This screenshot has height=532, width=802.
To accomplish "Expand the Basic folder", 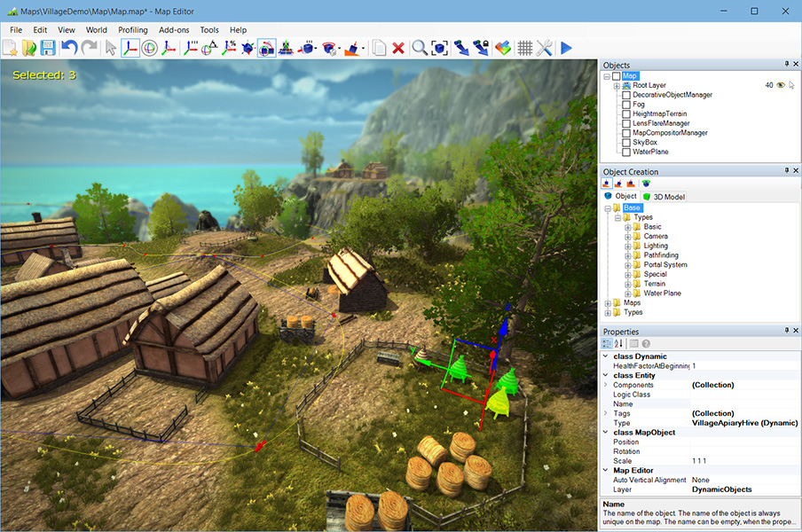I will [x=627, y=227].
